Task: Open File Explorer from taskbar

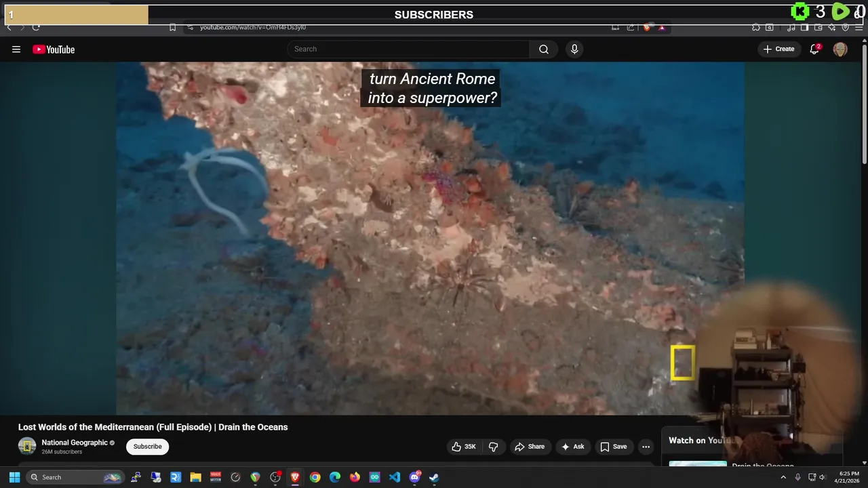Action: (x=195, y=477)
